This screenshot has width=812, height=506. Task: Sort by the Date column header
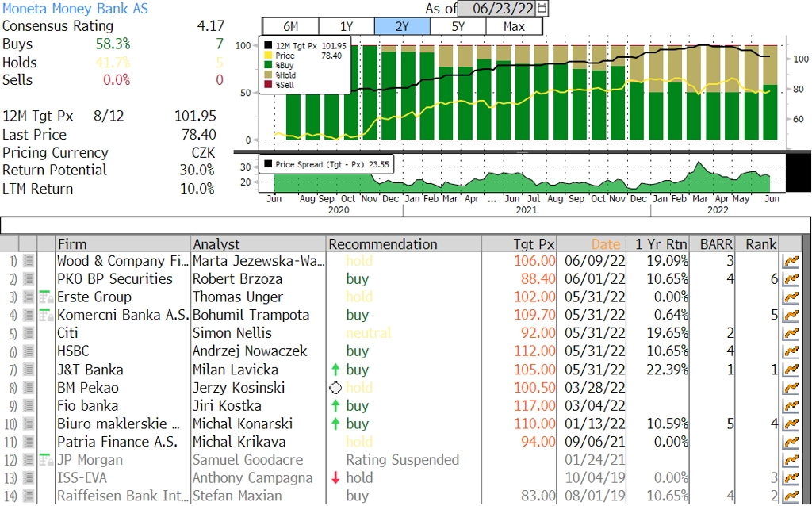[592, 244]
